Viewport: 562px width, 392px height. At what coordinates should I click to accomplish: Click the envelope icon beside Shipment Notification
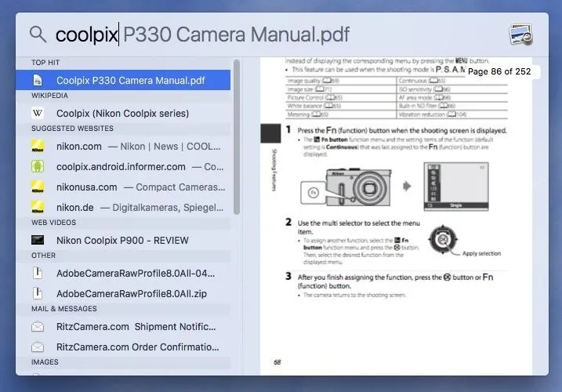pos(38,327)
